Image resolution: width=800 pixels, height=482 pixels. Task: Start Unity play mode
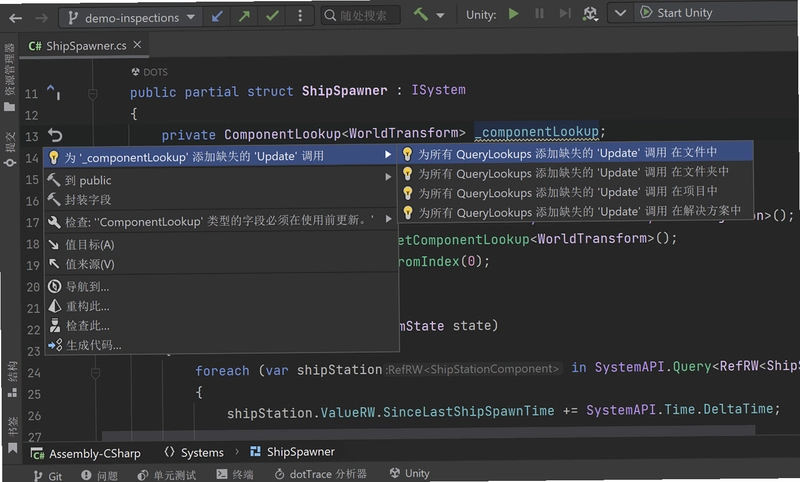(x=513, y=14)
